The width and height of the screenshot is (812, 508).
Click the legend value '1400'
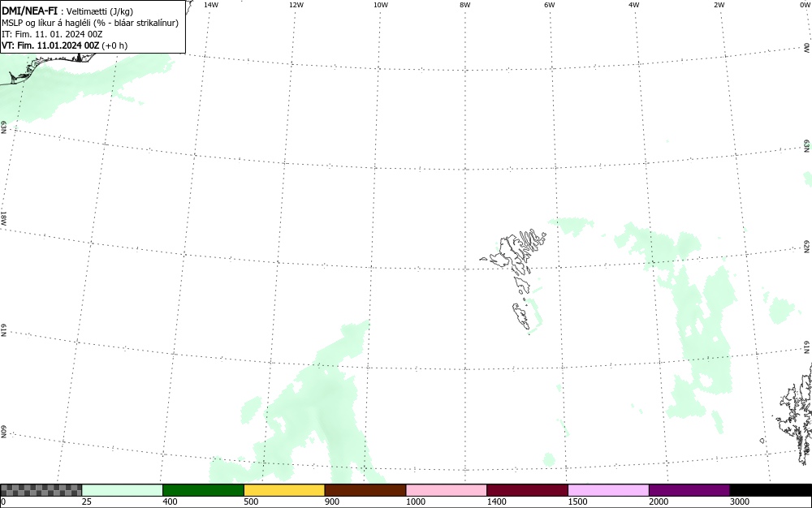point(497,502)
